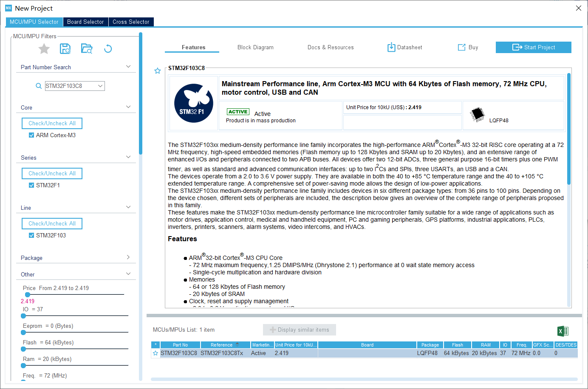588x389 pixels.
Task: Toggle STM32F1 series checkbox
Action: coord(31,186)
